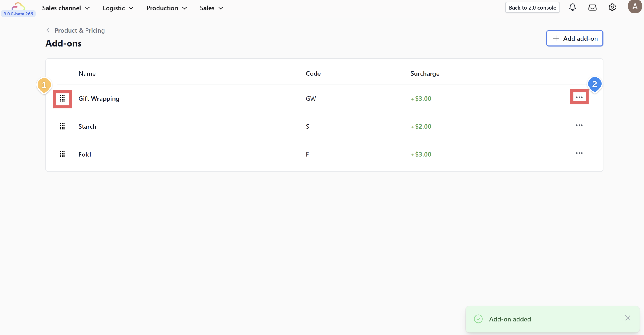Viewport: 644px width, 335px height.
Task: Open the three-dot menu for Gift Wrapping
Action: click(x=579, y=97)
